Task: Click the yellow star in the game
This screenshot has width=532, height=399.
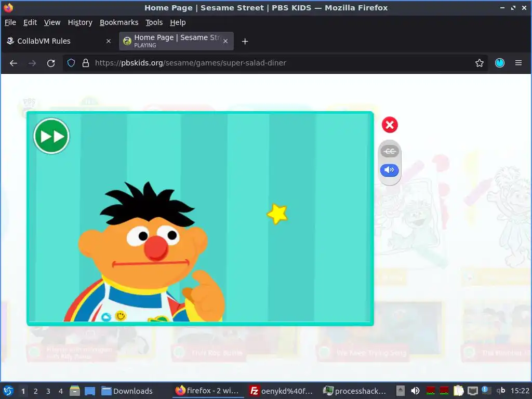Action: [277, 214]
